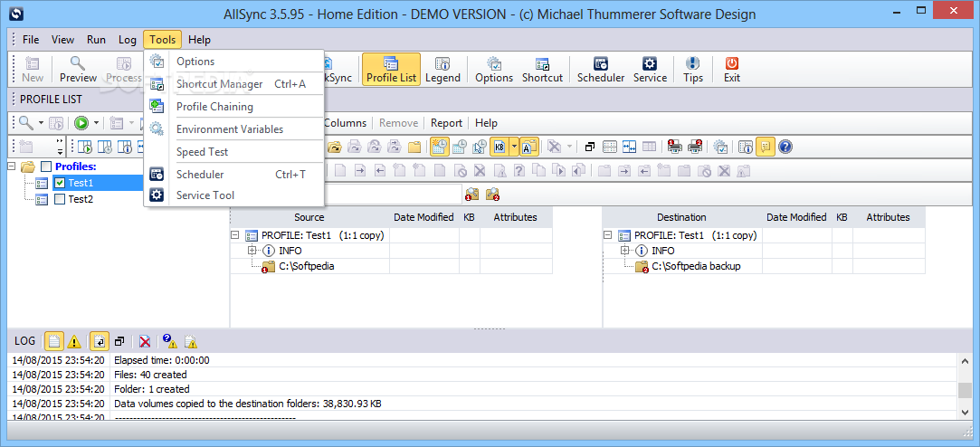Show Tips from the toolbar

[693, 70]
